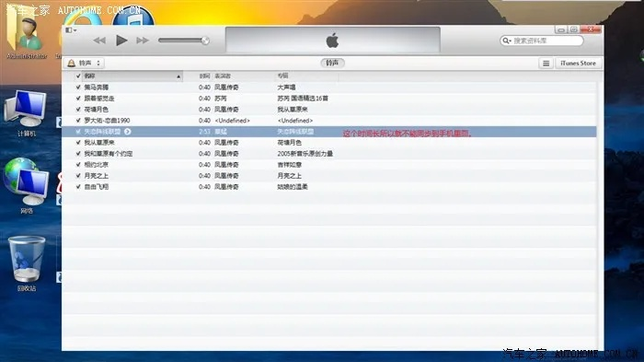Select the 我从草原来 song title
The width and height of the screenshot is (644, 362).
coord(99,143)
